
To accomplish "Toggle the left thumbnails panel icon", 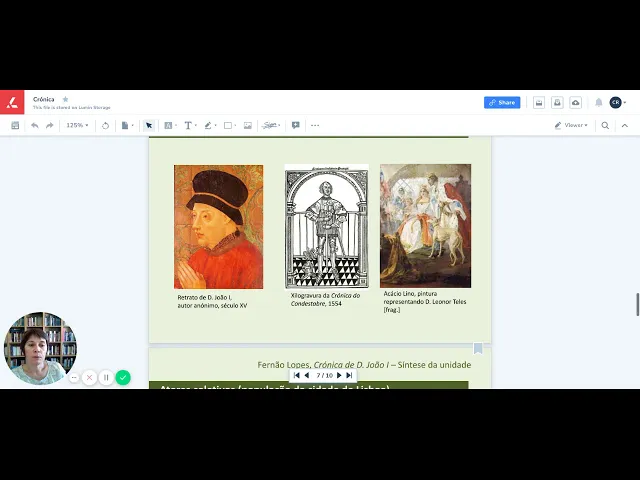I will [x=15, y=125].
